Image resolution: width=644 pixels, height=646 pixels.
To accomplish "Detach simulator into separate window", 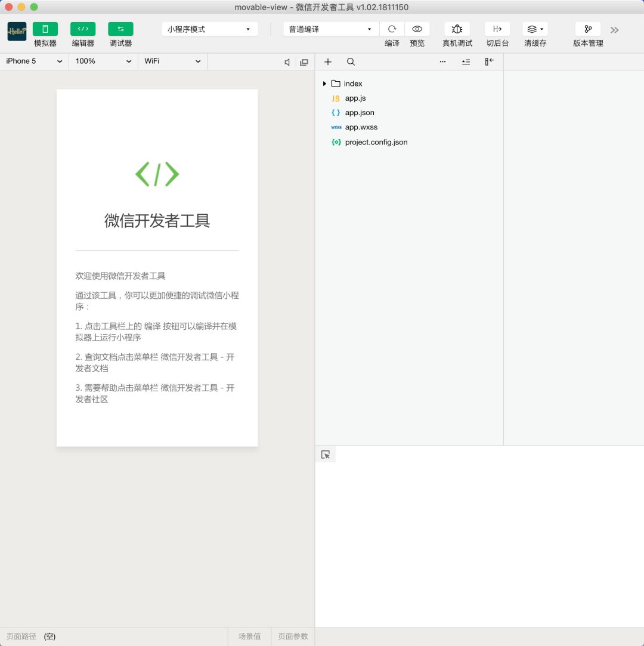I will pyautogui.click(x=304, y=62).
